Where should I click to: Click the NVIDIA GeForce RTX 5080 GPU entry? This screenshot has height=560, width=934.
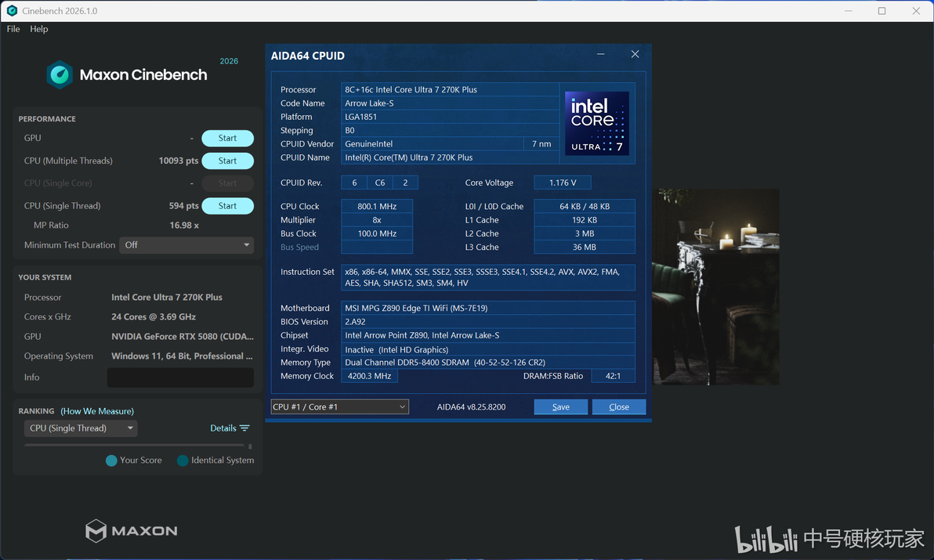[183, 337]
